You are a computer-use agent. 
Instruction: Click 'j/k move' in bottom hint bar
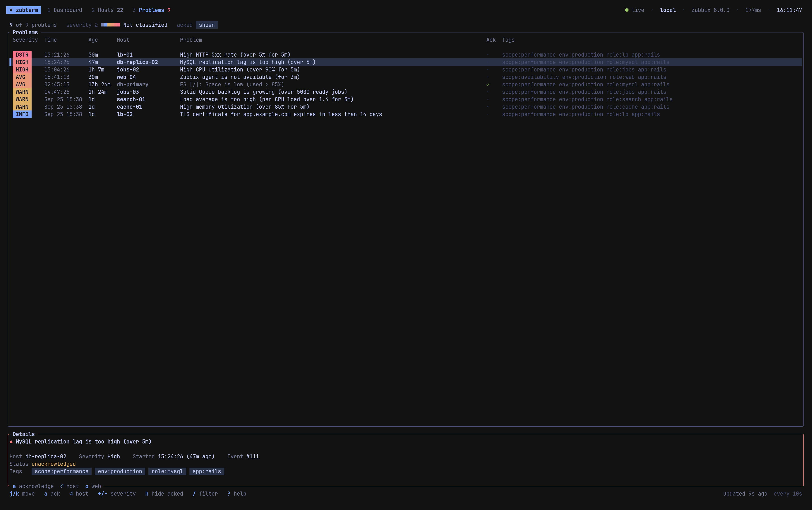point(22,494)
